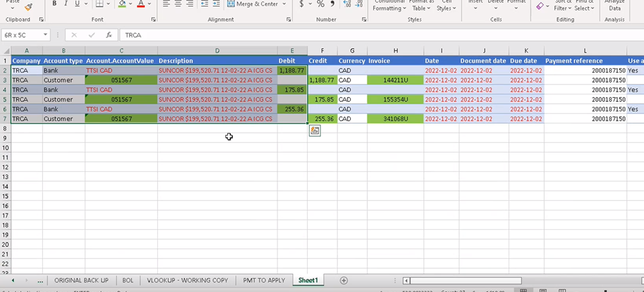Click the Fill Color paint bucket icon
Image resolution: width=644 pixels, height=292 pixels.
click(x=122, y=4)
